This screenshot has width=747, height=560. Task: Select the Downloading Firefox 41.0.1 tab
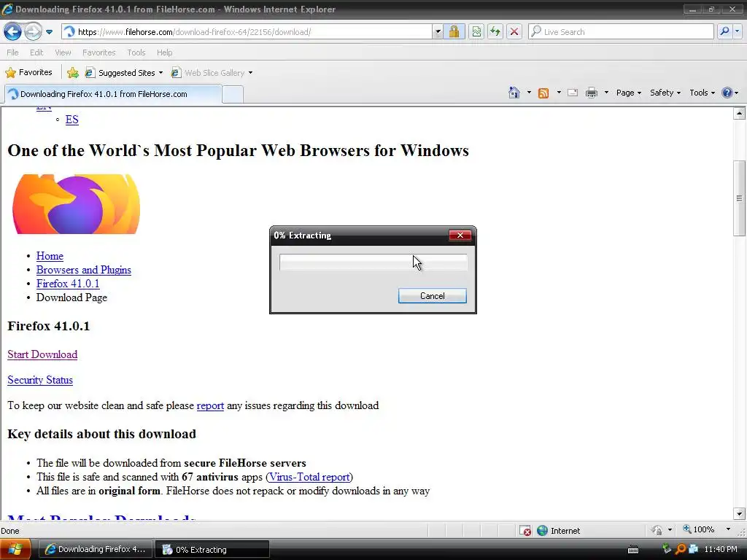click(x=113, y=94)
